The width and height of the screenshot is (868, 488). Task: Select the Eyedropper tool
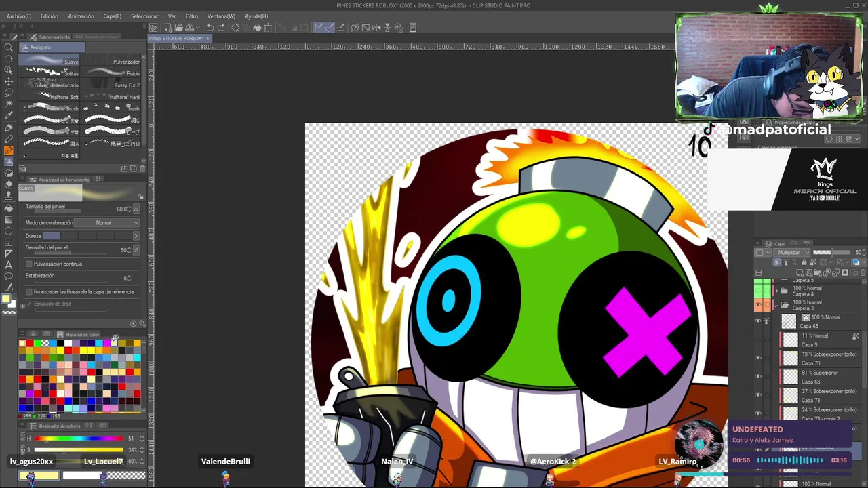coord(9,116)
